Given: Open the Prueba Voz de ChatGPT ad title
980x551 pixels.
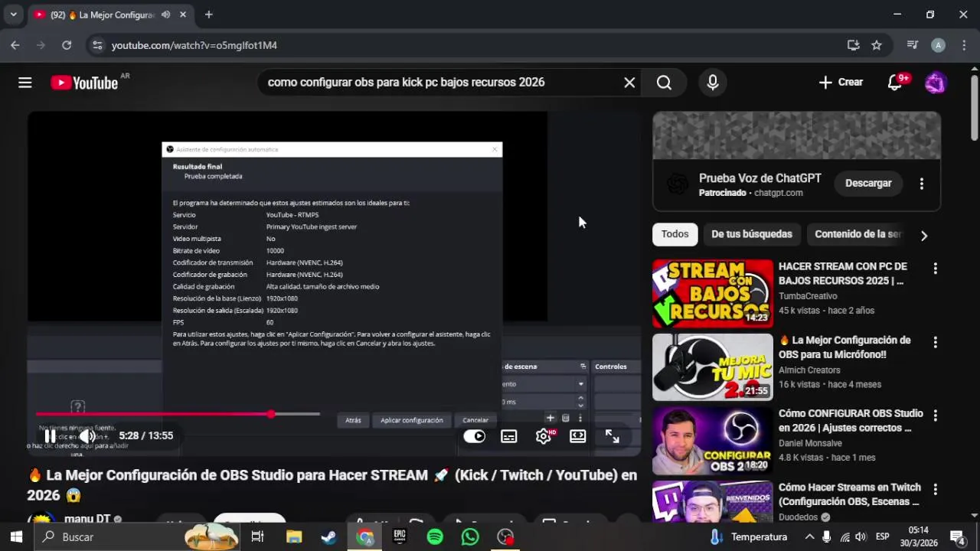Looking at the screenshot, I should pos(760,178).
